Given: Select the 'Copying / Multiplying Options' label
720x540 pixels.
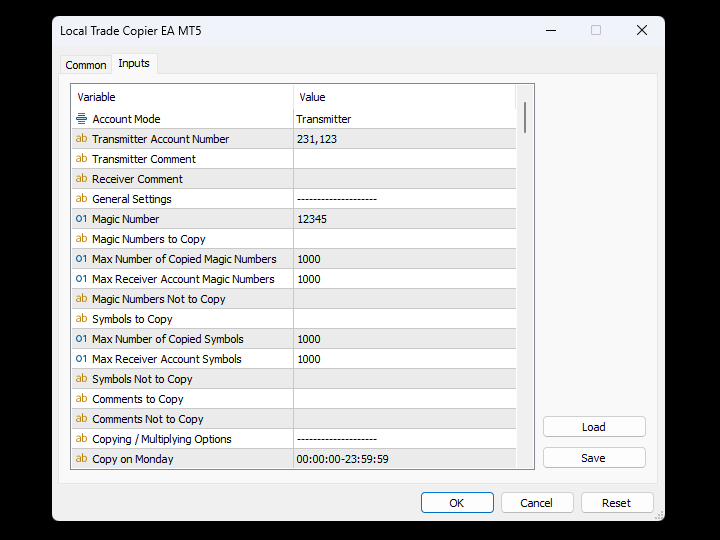Looking at the screenshot, I should coord(162,439).
